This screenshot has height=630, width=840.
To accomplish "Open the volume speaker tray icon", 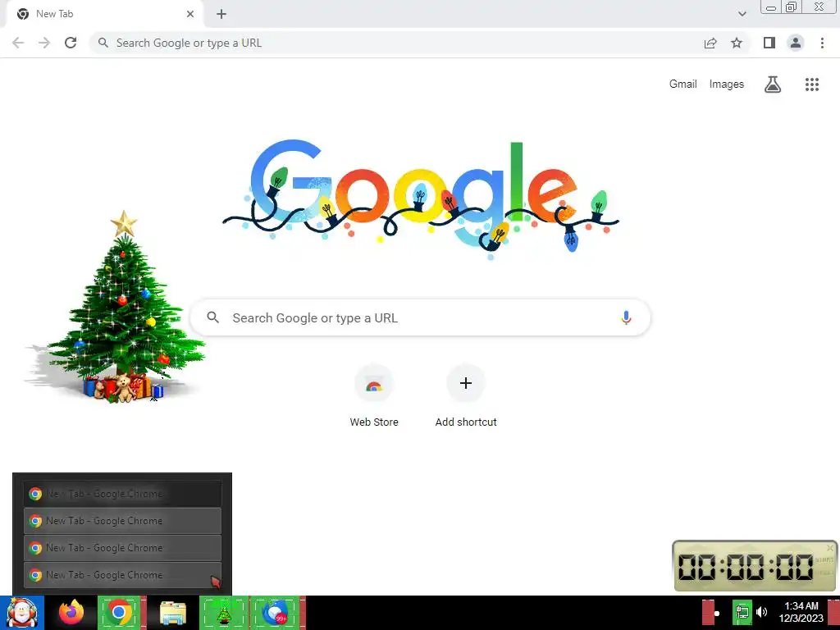I will [762, 612].
